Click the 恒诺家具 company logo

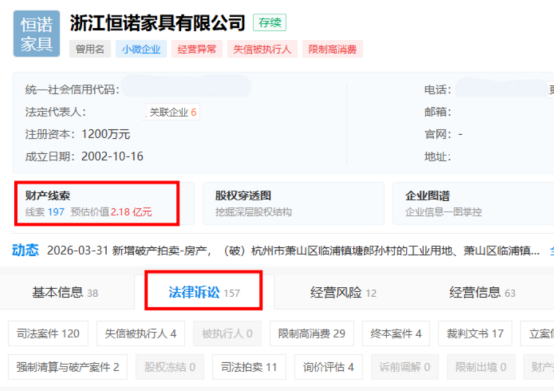(x=37, y=34)
